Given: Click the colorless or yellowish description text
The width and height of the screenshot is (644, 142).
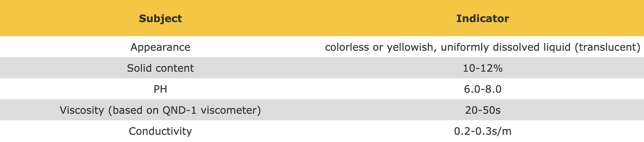Looking at the screenshot, I should pyautogui.click(x=483, y=47).
